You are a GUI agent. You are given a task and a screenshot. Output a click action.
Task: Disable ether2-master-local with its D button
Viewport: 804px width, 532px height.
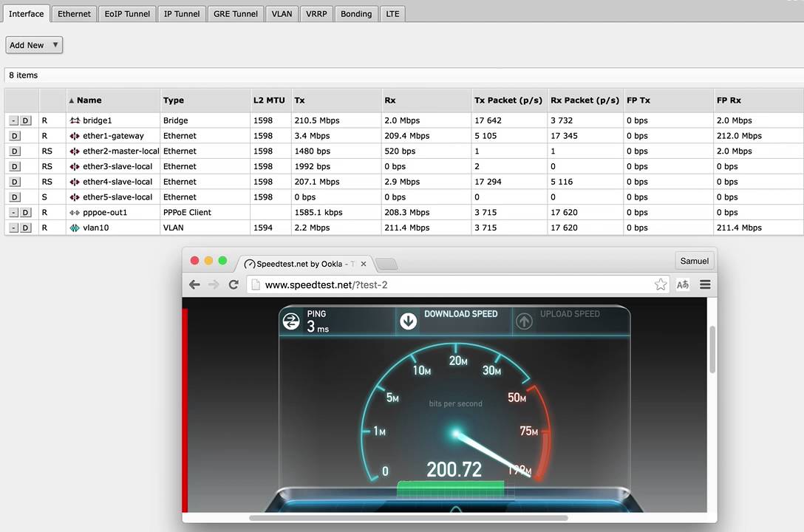[x=15, y=151]
